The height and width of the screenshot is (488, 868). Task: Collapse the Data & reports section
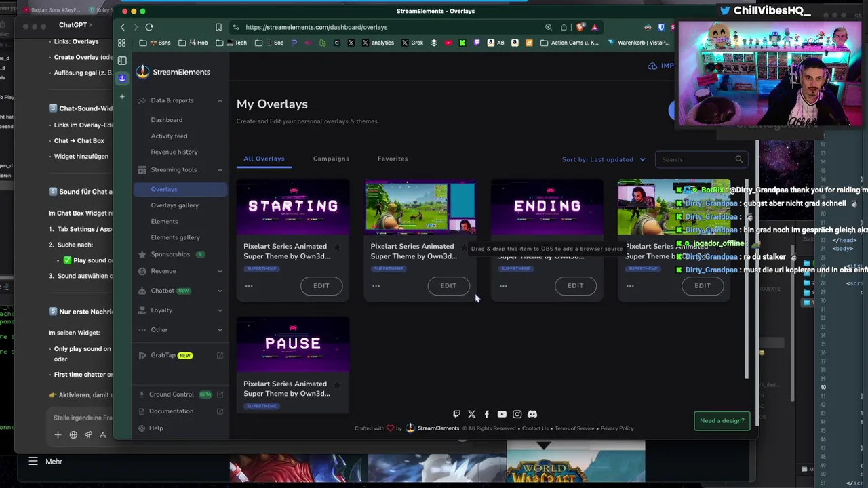220,100
